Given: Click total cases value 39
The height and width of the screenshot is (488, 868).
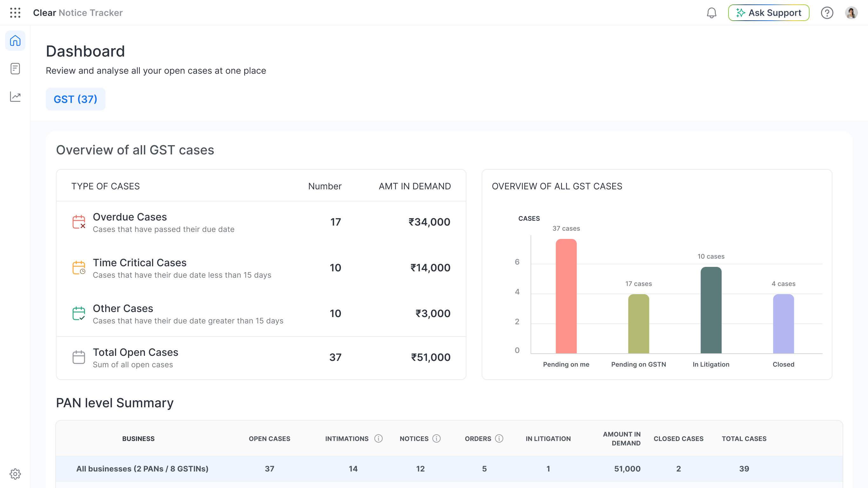Looking at the screenshot, I should click(x=744, y=469).
